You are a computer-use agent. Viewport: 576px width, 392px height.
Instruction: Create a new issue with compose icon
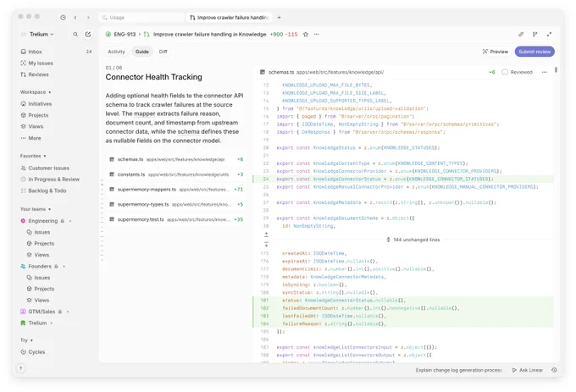pyautogui.click(x=88, y=34)
